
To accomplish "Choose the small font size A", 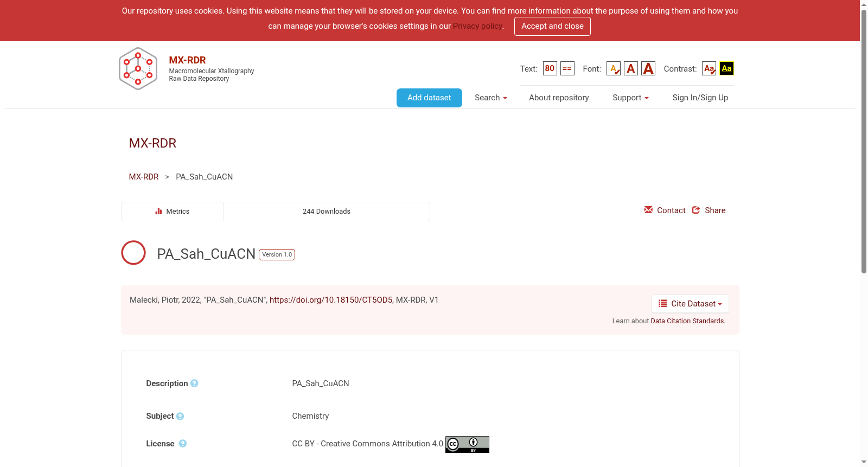I will [x=614, y=68].
